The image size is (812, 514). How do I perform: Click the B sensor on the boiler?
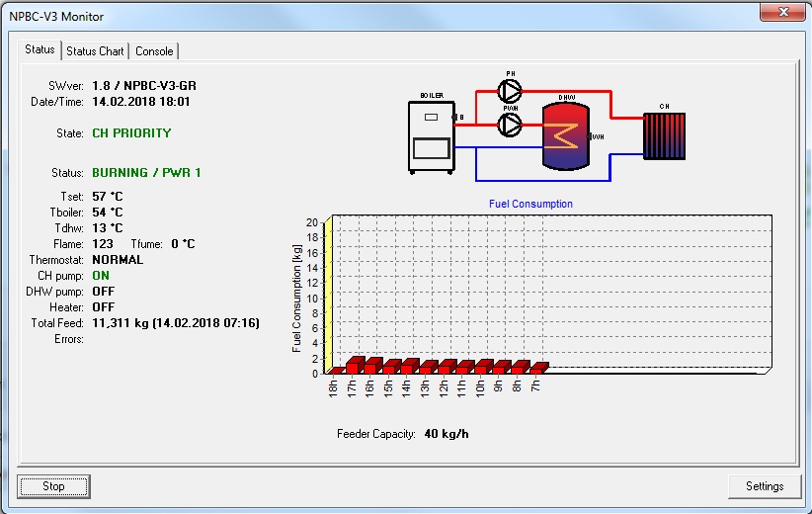[x=454, y=118]
